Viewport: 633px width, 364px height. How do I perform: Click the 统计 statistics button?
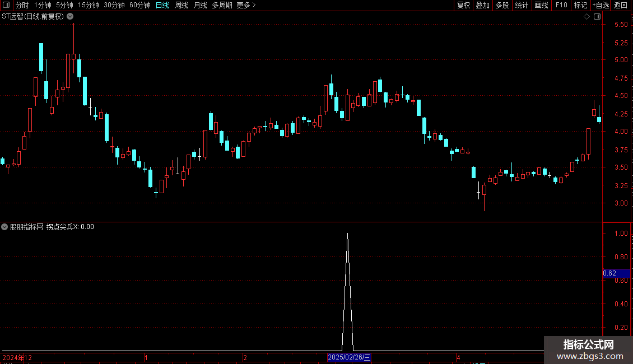click(x=522, y=5)
